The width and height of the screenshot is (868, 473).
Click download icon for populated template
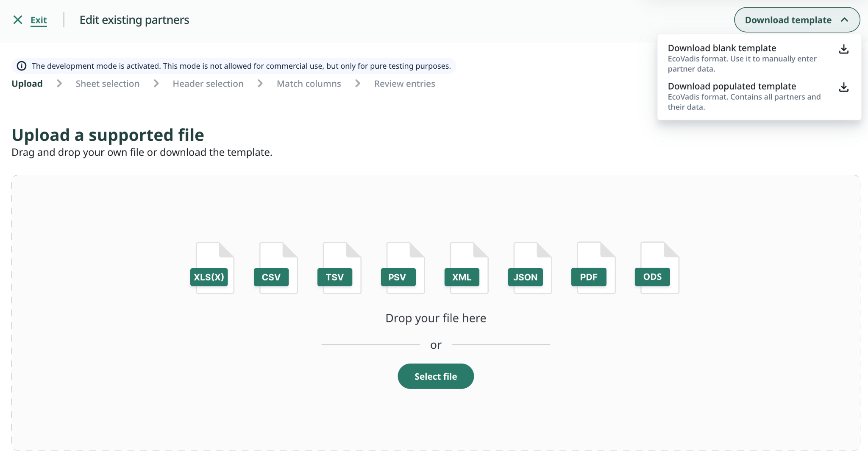pos(843,87)
